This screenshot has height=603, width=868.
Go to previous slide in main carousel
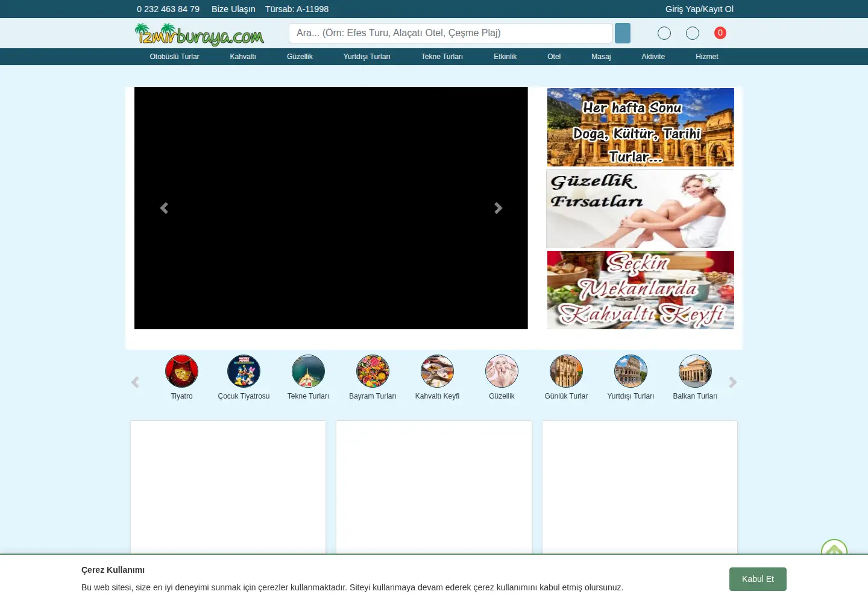pos(164,208)
